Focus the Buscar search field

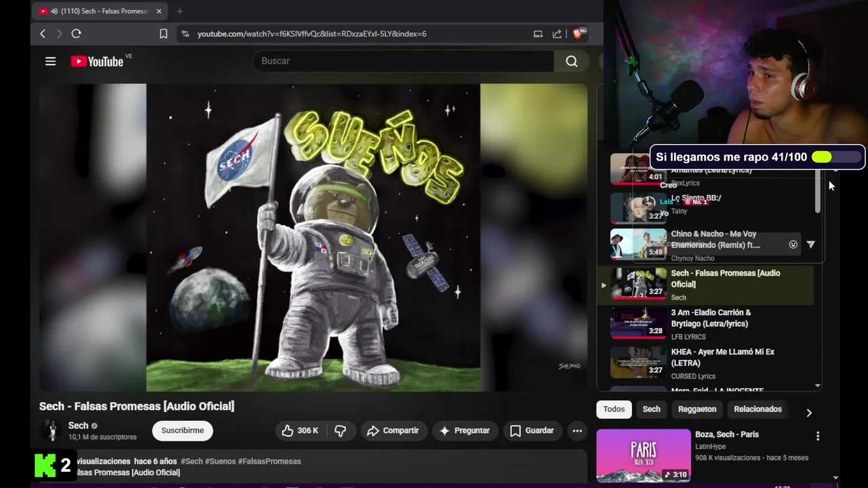click(403, 61)
